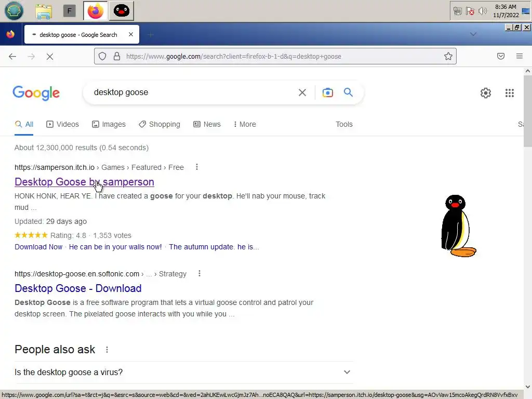Click the Download Now sitelink
This screenshot has height=399, width=532.
click(38, 247)
